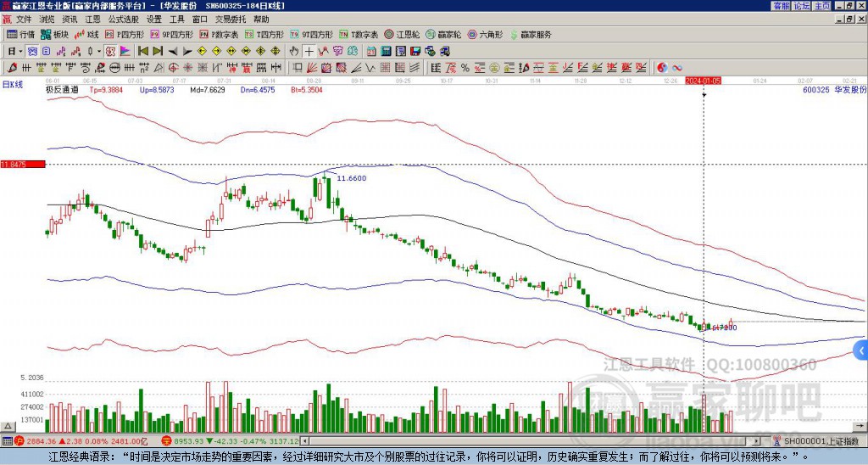Open the calendar icon in toolbar
The image size is (868, 465).
coord(371,52)
